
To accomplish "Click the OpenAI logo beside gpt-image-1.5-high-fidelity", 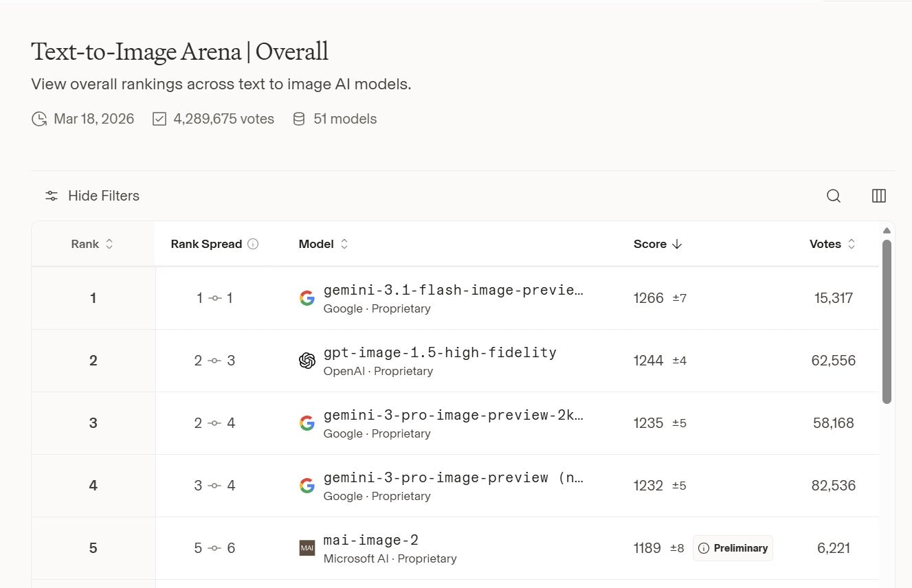I will (x=307, y=361).
